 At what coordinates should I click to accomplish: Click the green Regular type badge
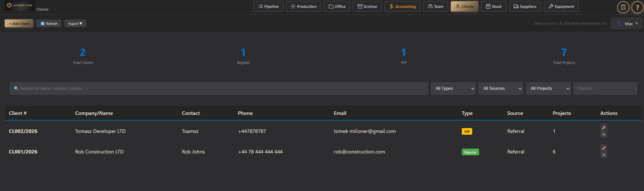(x=470, y=152)
